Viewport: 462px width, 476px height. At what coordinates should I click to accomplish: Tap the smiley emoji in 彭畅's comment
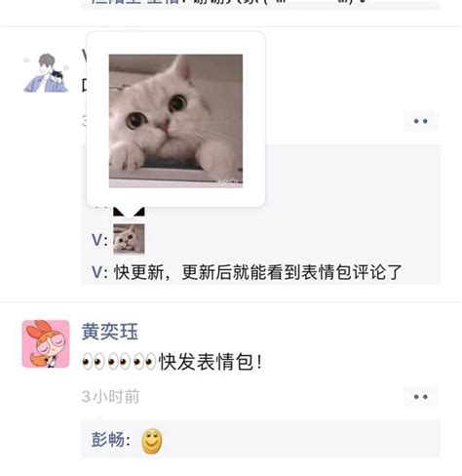coord(152,441)
